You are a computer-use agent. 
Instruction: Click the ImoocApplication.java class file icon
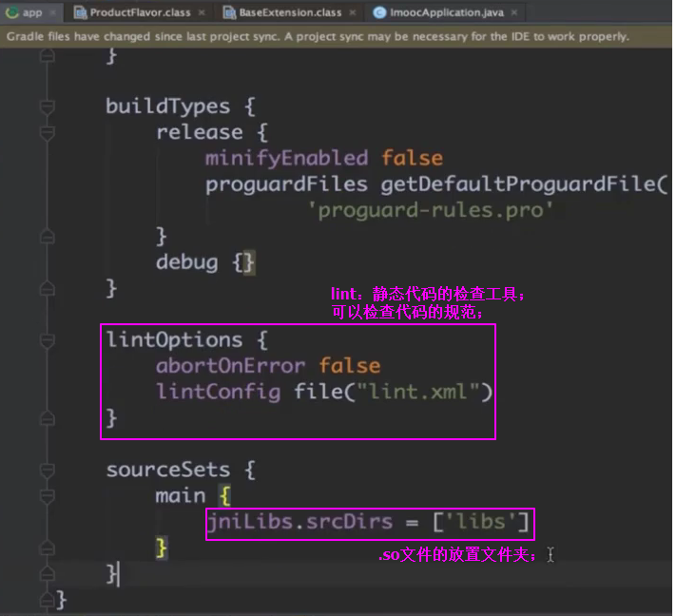click(381, 12)
